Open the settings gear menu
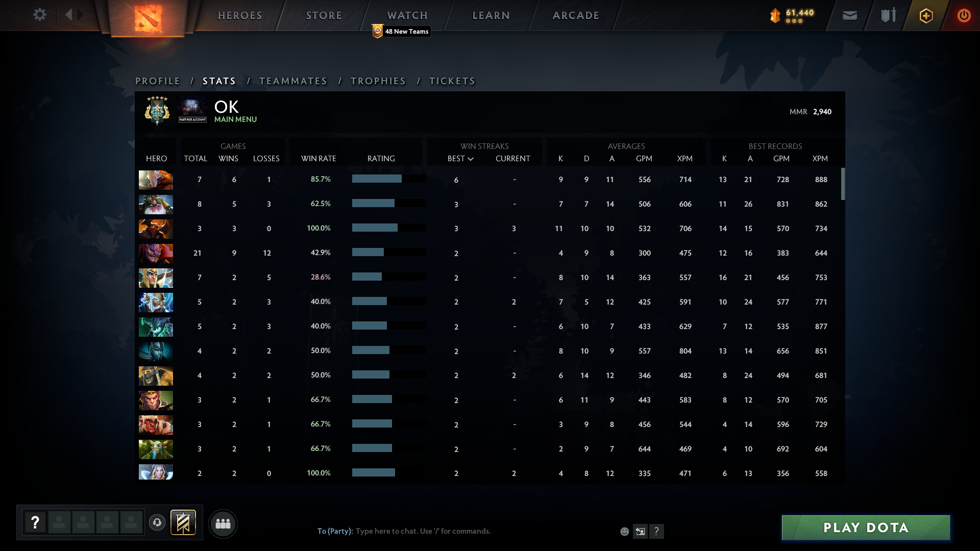Screen dimensions: 980x551 click(x=40, y=15)
